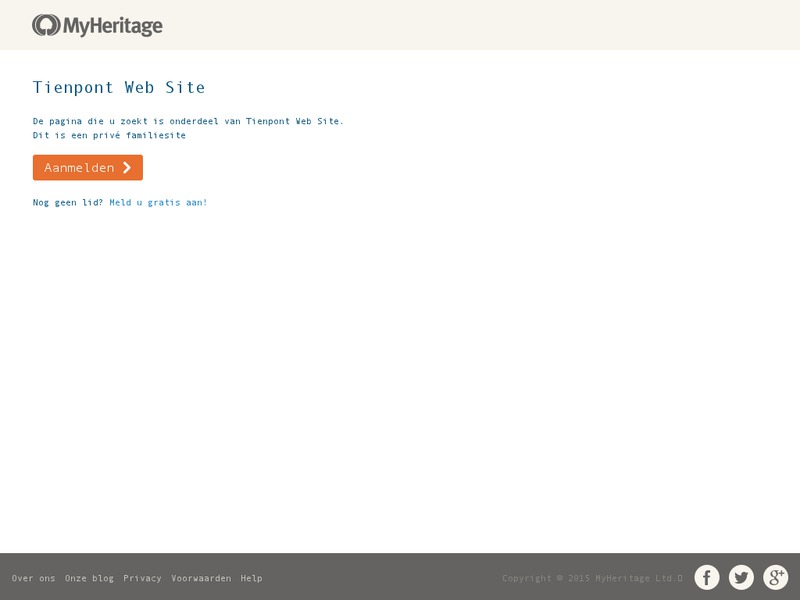The height and width of the screenshot is (600, 800).
Task: Open the Help link in the footer
Action: tap(251, 578)
